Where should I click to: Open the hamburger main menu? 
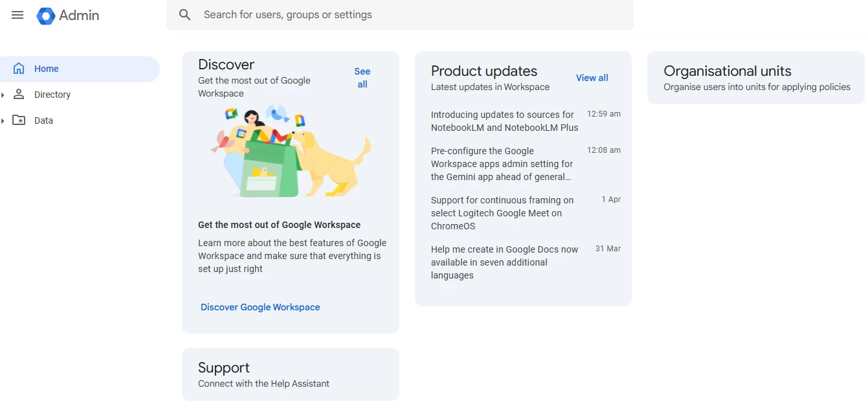click(x=17, y=15)
